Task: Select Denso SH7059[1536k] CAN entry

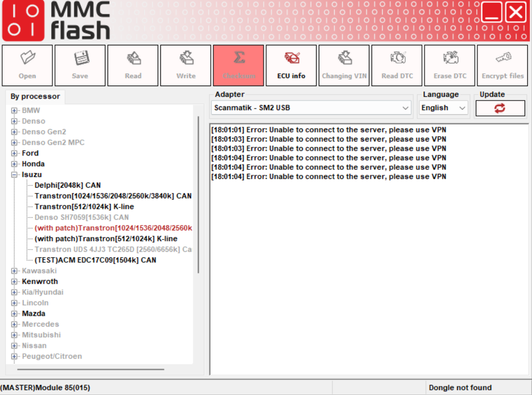Action: click(81, 218)
